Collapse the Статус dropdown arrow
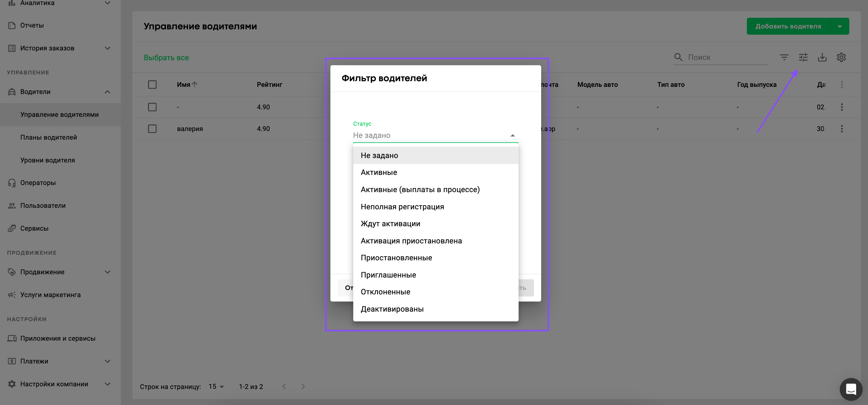 pyautogui.click(x=512, y=135)
